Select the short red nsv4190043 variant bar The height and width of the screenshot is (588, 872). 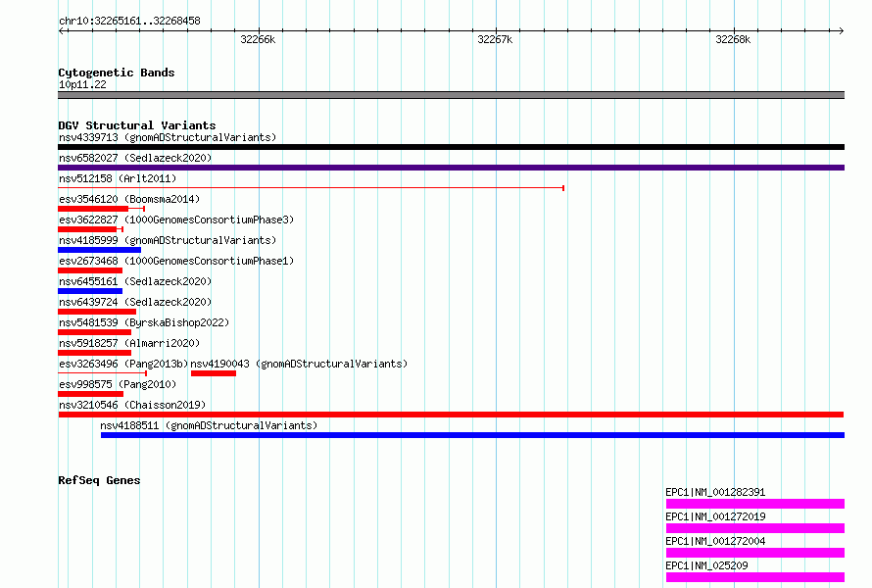click(x=214, y=373)
